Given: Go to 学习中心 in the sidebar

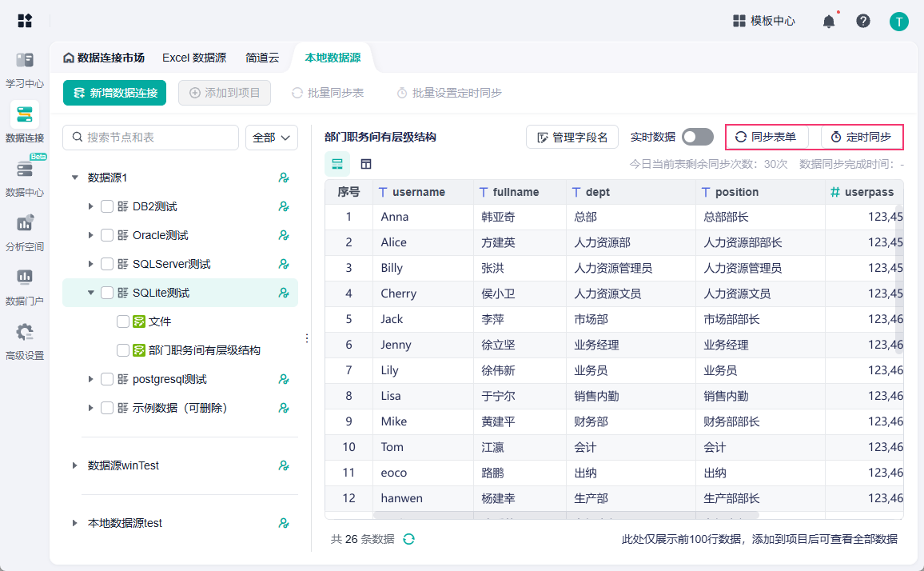Looking at the screenshot, I should [x=25, y=70].
